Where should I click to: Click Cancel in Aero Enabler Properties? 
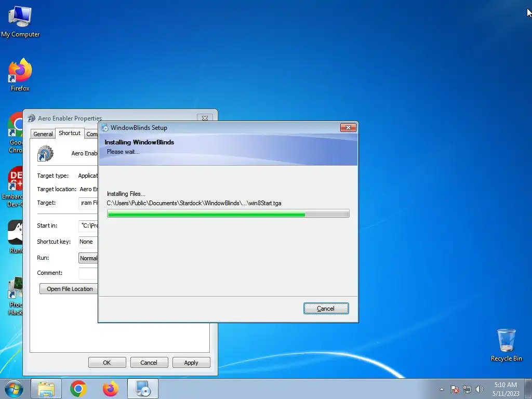[149, 362]
